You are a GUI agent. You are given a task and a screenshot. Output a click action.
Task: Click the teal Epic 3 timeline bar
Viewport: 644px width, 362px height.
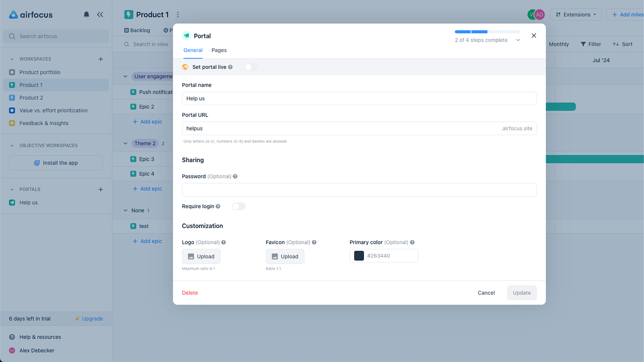tap(595, 159)
